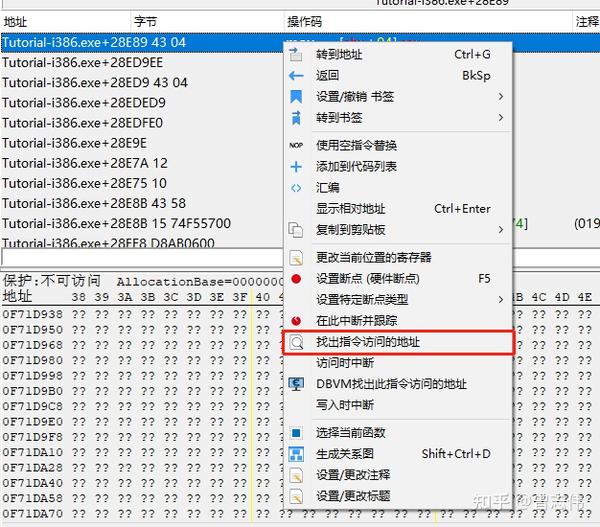Select 显示相对地址 menu entry

(398, 209)
